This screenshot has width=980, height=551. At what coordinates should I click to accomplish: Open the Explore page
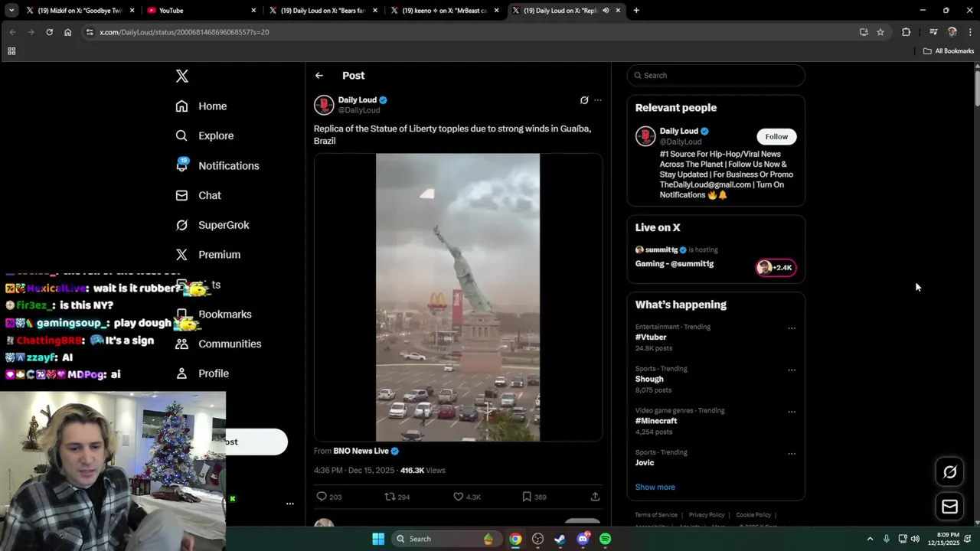click(x=204, y=135)
